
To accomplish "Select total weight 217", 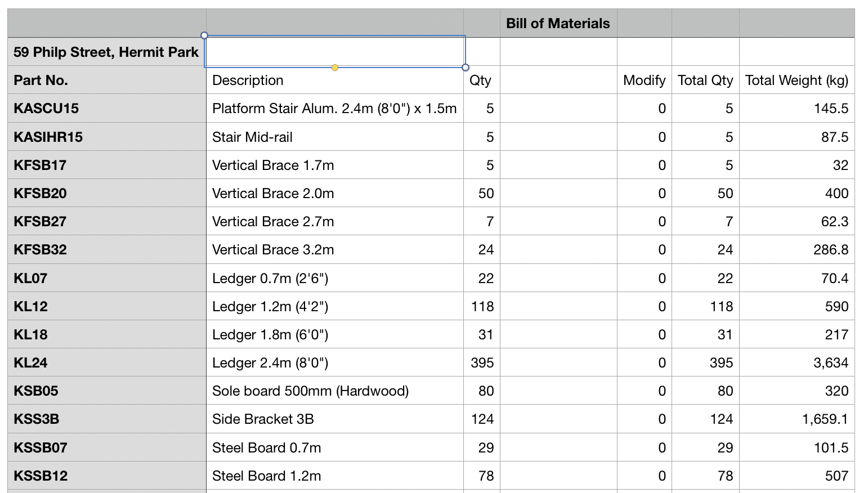I will [797, 334].
